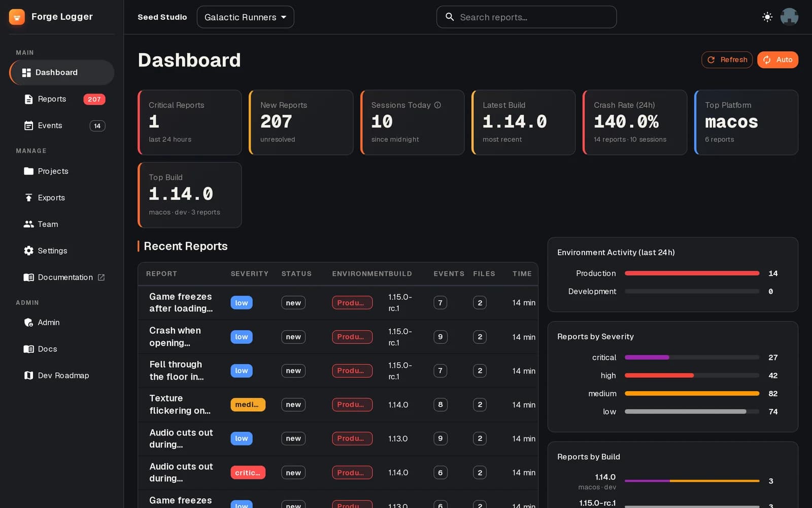Click the Refresh button
Image resolution: width=812 pixels, height=508 pixels.
coord(727,59)
